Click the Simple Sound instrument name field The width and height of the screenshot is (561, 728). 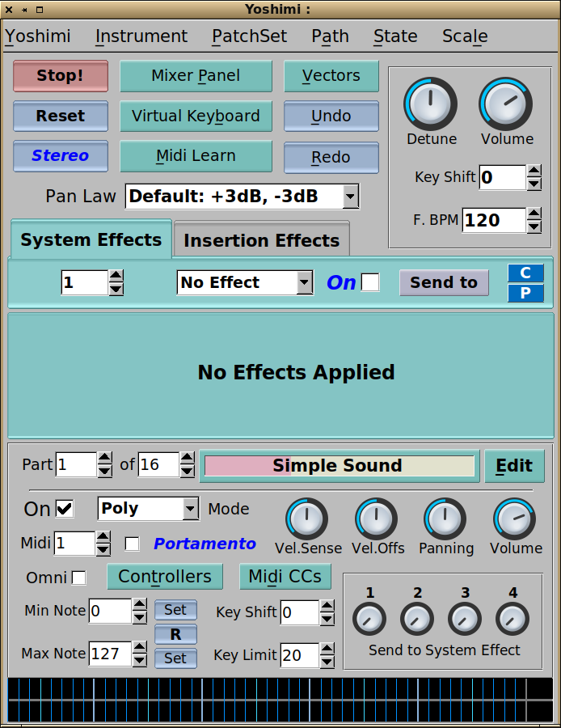pyautogui.click(x=339, y=466)
